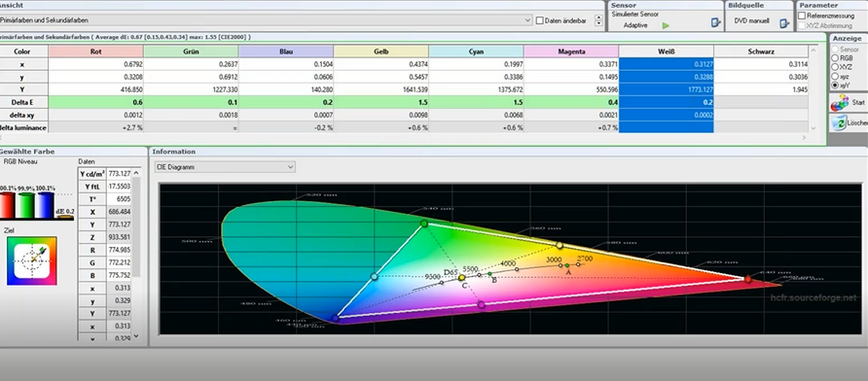The width and height of the screenshot is (868, 381).
Task: Click the Löschen recycle bin icon
Action: 839,122
